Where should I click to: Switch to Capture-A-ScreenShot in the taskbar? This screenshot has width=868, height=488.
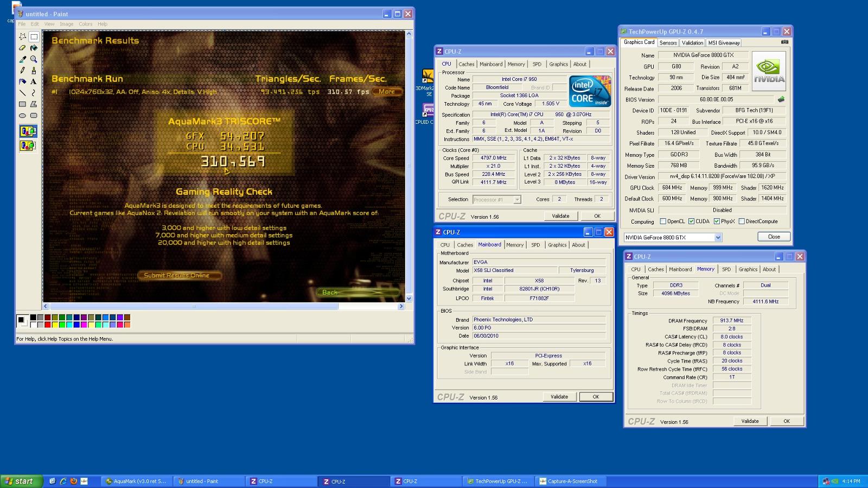click(571, 481)
